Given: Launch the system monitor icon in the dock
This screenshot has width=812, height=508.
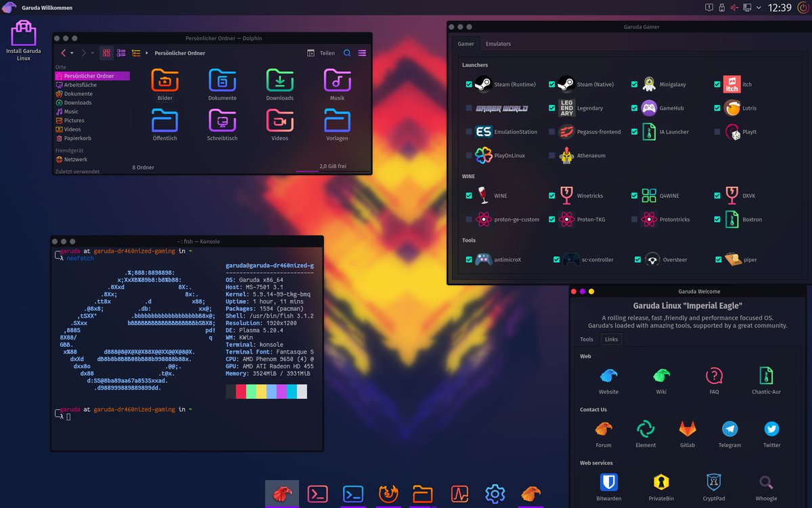Looking at the screenshot, I should [459, 494].
